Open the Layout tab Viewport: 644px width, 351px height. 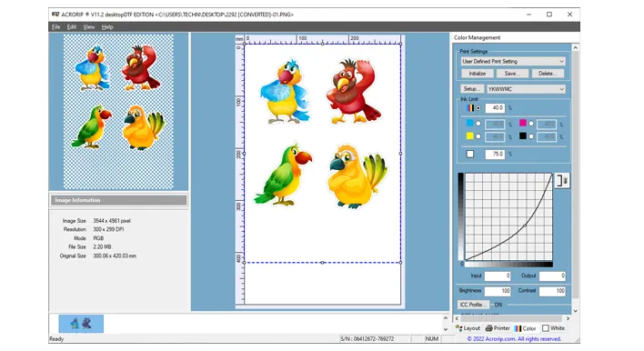(x=468, y=328)
